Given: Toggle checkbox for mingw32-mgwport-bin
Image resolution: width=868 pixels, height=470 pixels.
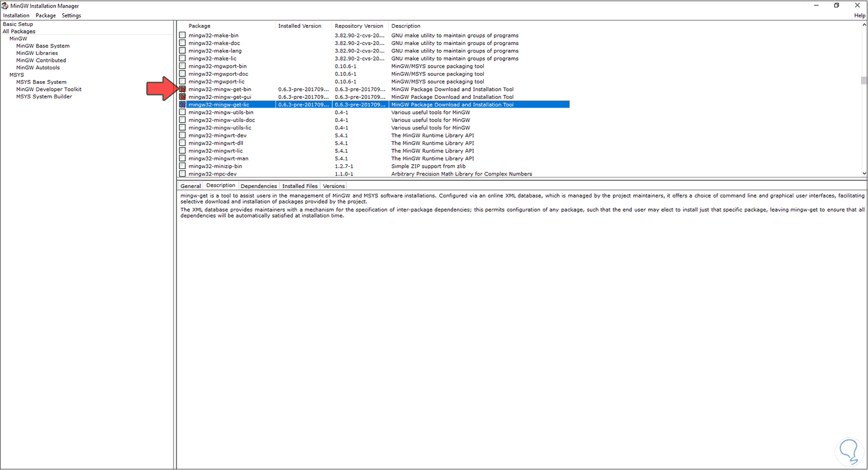Looking at the screenshot, I should [x=182, y=66].
